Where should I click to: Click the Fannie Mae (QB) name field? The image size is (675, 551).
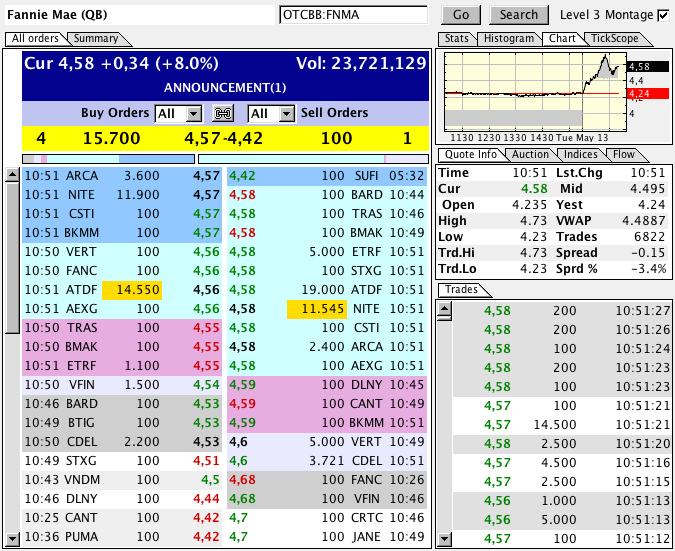pos(139,15)
